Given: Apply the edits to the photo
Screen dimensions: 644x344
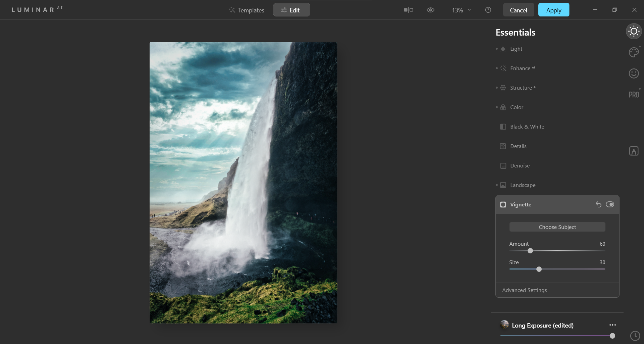Looking at the screenshot, I should pyautogui.click(x=553, y=10).
